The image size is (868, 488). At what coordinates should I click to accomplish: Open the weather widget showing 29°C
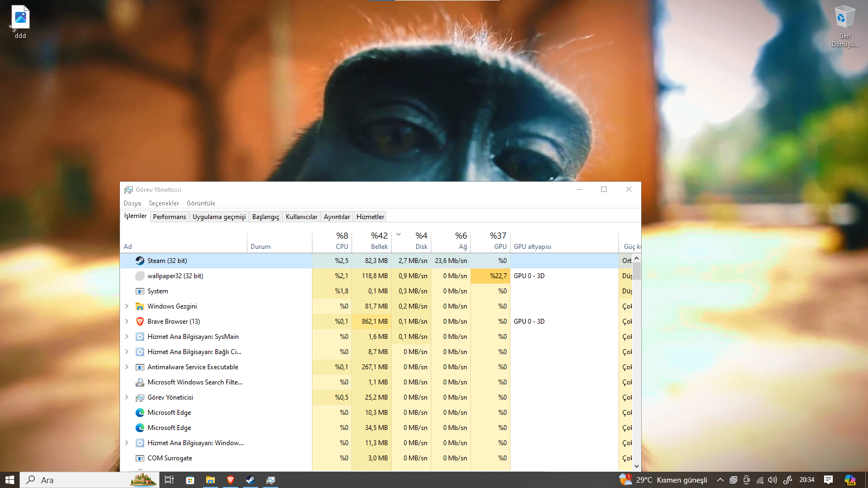click(663, 480)
